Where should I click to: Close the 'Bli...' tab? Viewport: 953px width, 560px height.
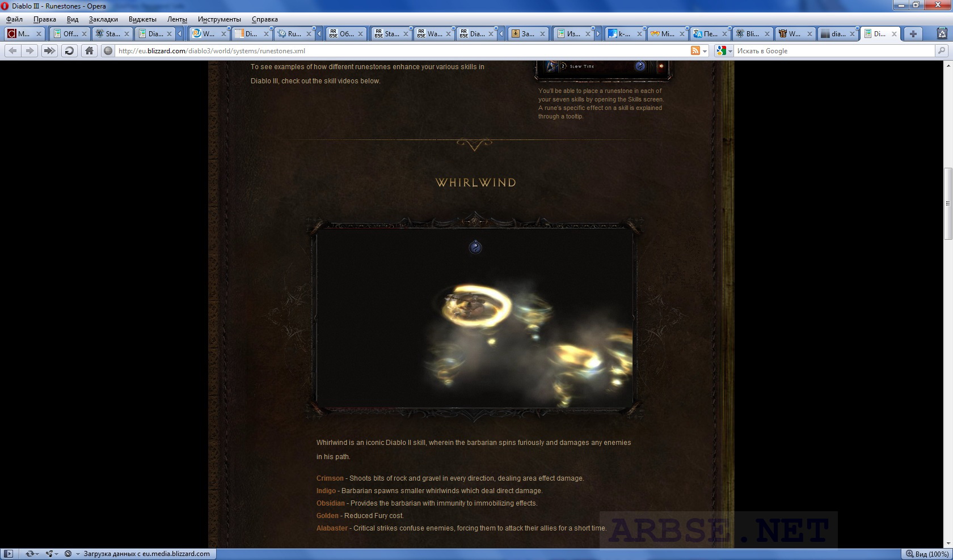[x=767, y=34]
